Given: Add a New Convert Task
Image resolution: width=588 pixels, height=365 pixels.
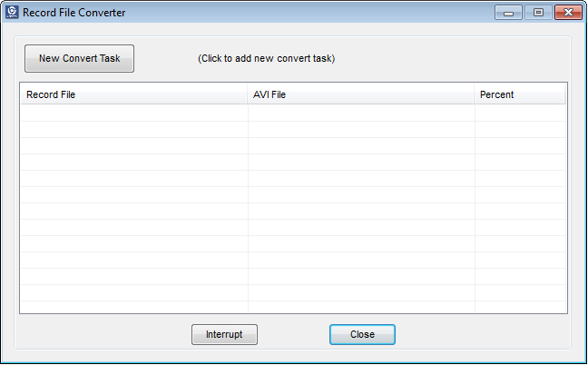Looking at the screenshot, I should (x=79, y=58).
